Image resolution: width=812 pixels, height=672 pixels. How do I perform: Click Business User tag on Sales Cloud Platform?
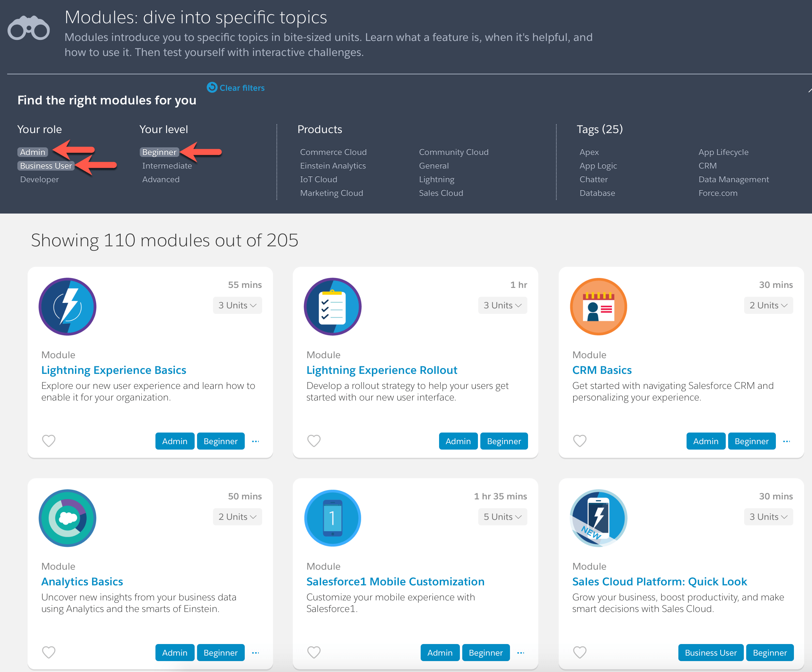(711, 653)
